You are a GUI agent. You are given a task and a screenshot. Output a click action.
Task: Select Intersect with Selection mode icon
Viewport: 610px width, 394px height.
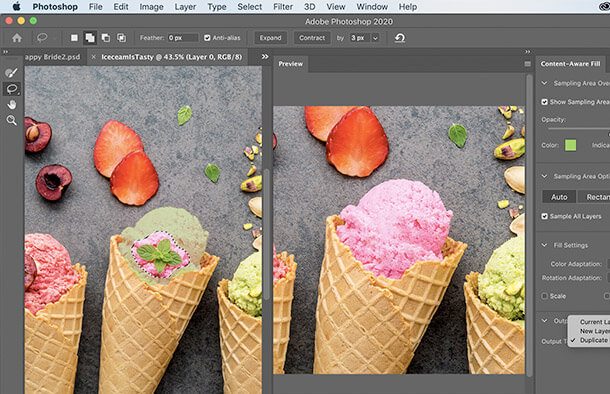point(121,38)
